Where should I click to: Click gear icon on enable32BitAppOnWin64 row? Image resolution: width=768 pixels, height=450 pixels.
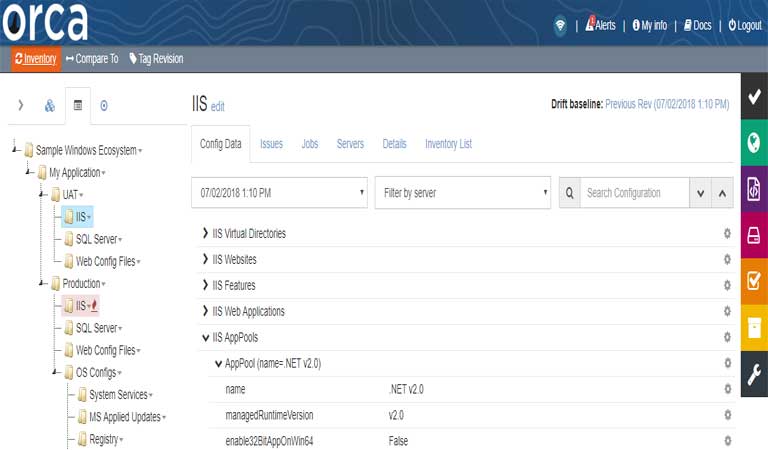pyautogui.click(x=727, y=441)
